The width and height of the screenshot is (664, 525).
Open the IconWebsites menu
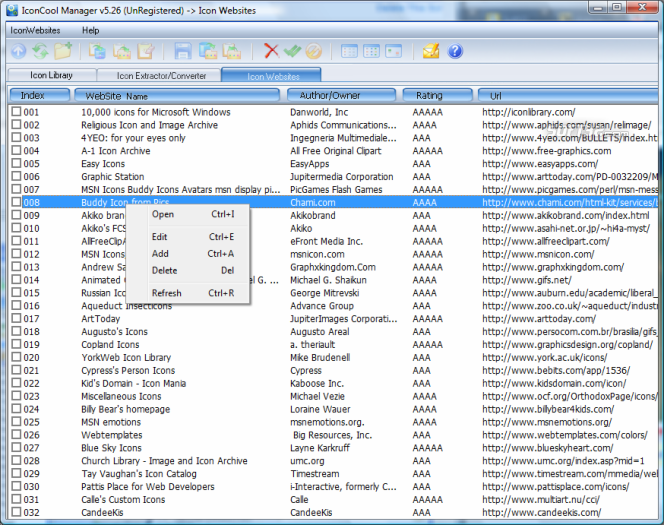pos(35,30)
